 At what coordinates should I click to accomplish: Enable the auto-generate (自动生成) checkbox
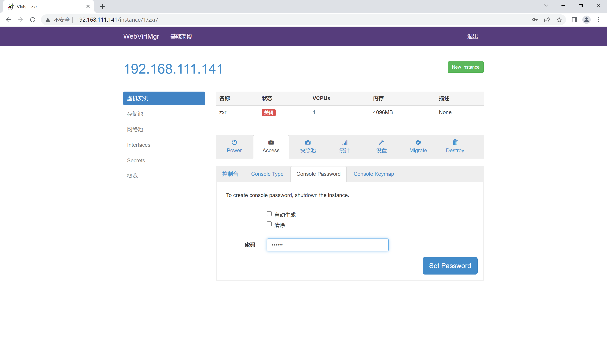tap(269, 214)
